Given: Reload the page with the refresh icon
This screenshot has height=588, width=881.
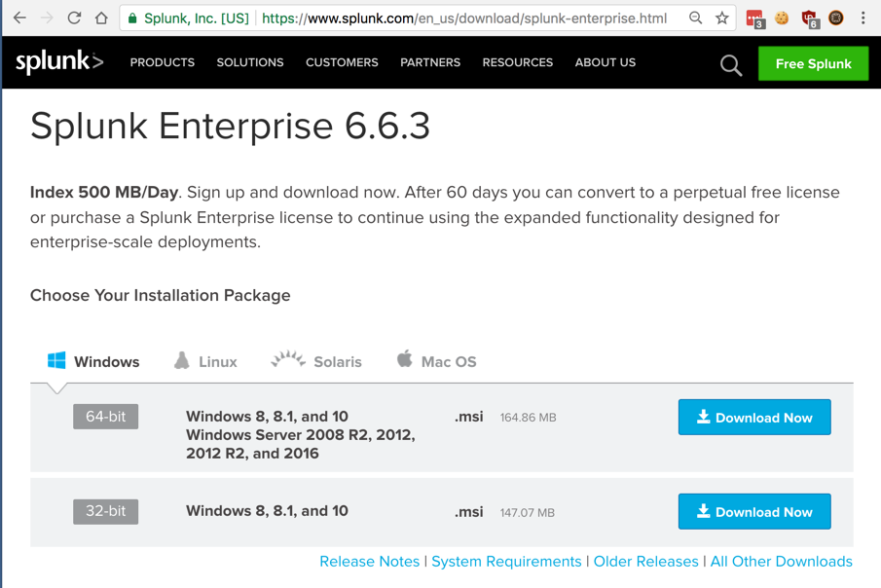Looking at the screenshot, I should [74, 18].
